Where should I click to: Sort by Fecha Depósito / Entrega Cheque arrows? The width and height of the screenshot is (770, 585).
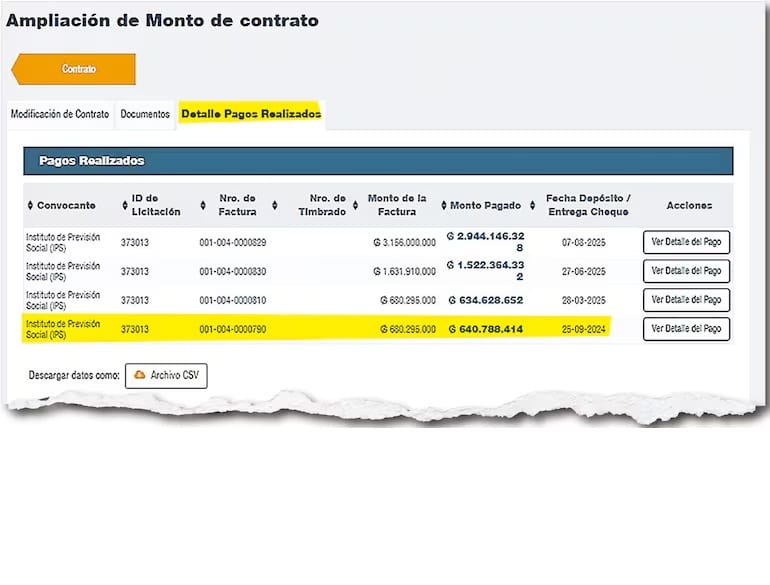click(532, 205)
